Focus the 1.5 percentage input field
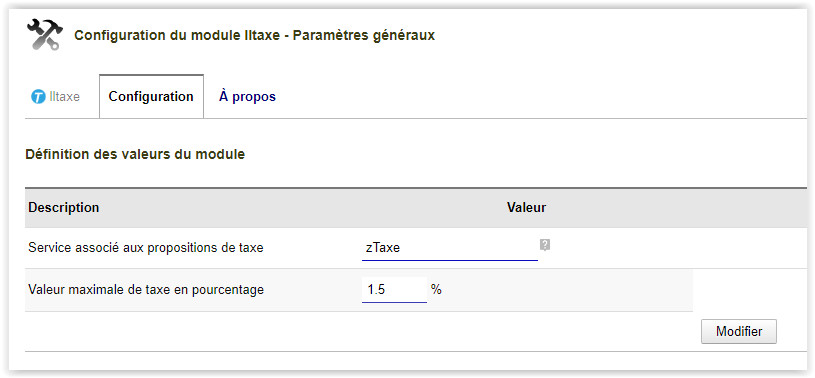The width and height of the screenshot is (815, 378). point(394,290)
